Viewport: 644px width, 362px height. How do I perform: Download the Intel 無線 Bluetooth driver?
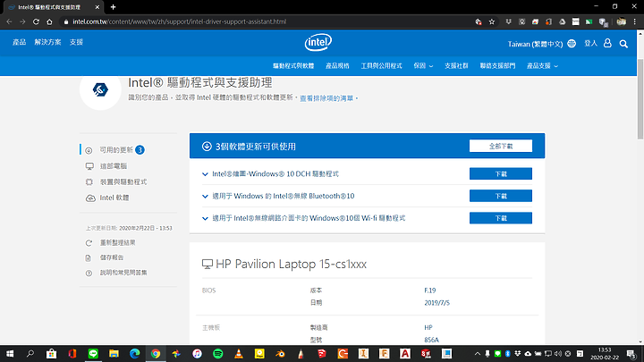click(x=501, y=196)
